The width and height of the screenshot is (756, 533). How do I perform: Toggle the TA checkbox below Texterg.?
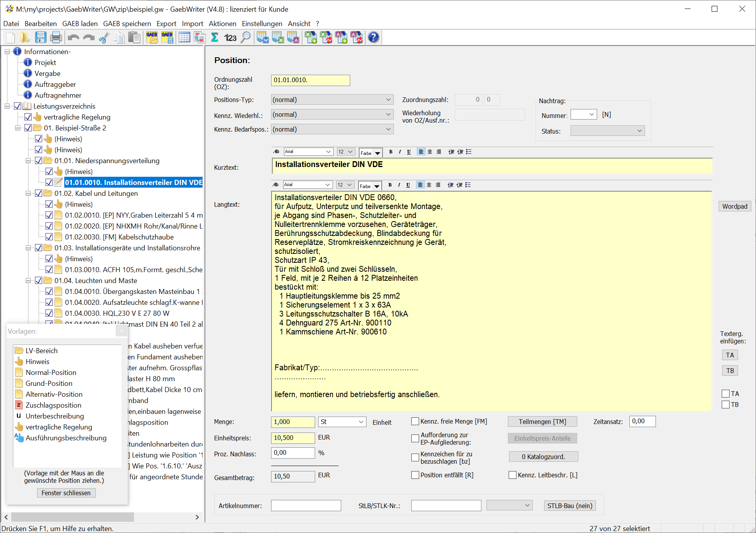726,394
